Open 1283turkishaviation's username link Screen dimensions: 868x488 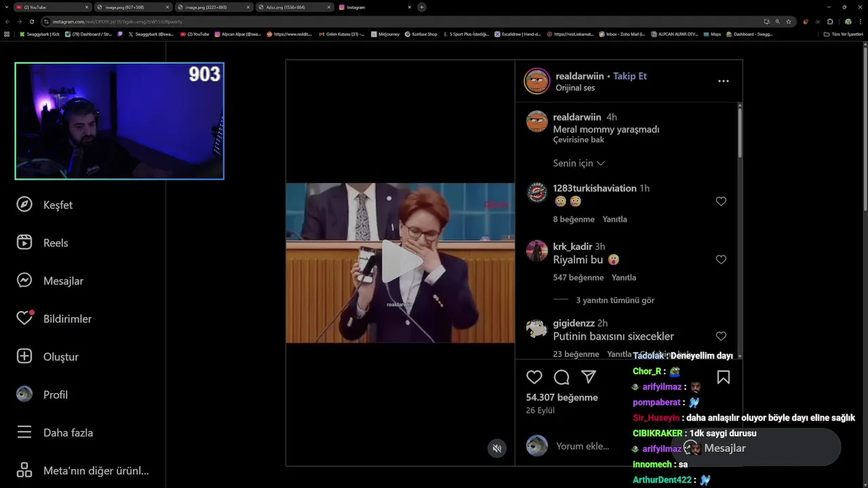point(595,188)
